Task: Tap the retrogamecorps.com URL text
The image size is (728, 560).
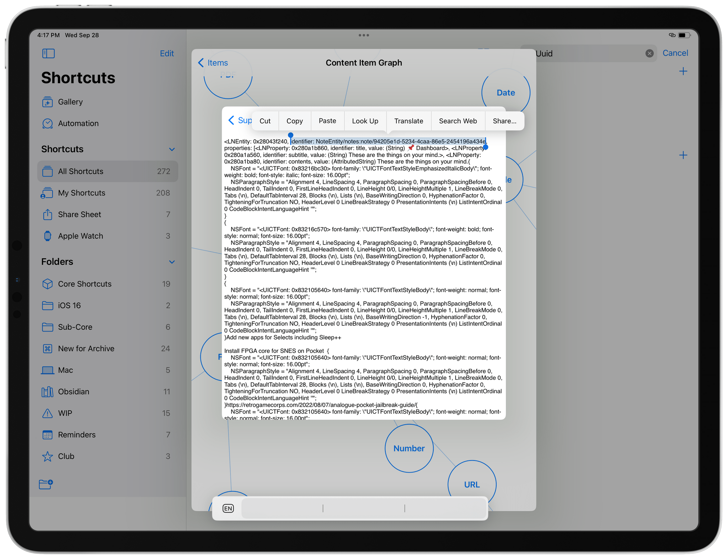Action: pos(321,405)
